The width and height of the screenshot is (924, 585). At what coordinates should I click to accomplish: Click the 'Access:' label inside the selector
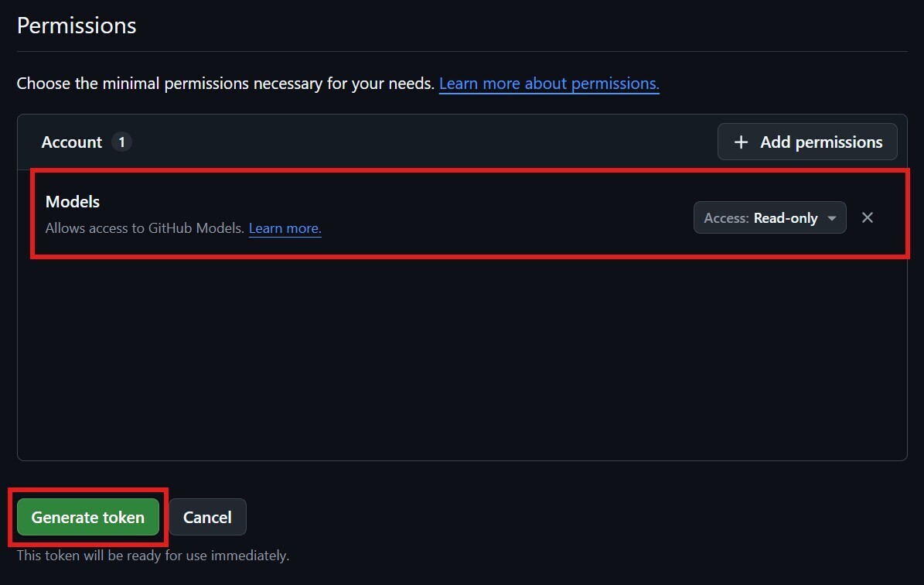click(726, 218)
